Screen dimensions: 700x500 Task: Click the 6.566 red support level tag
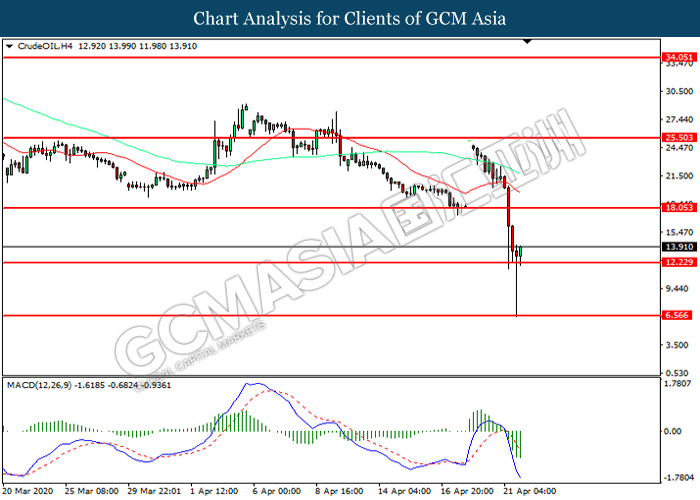678,315
